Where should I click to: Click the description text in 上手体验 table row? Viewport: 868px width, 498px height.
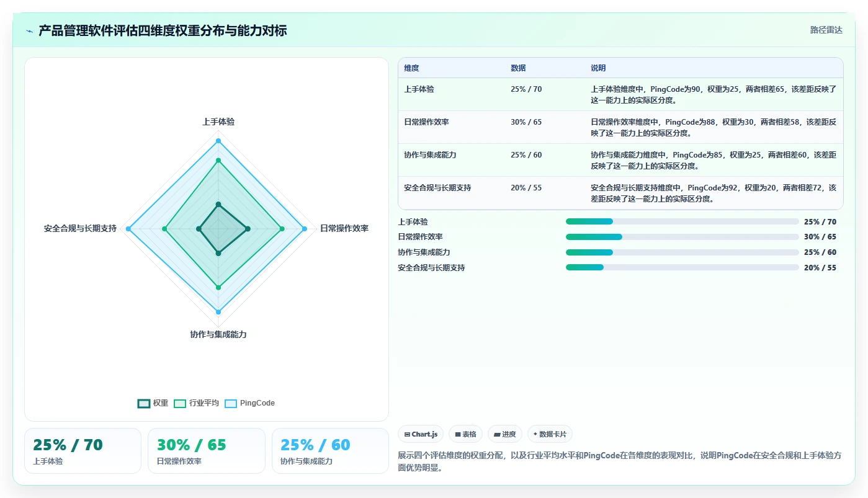pos(714,95)
